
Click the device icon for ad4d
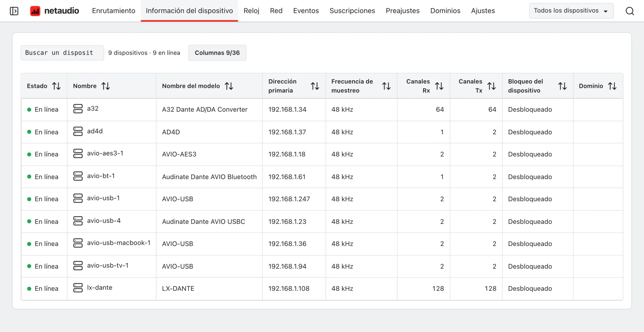(78, 131)
